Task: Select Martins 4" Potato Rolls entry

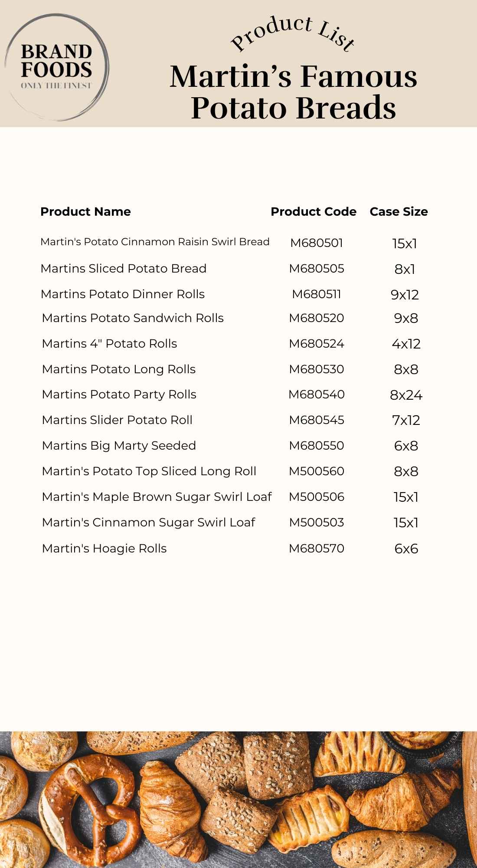Action: point(109,344)
